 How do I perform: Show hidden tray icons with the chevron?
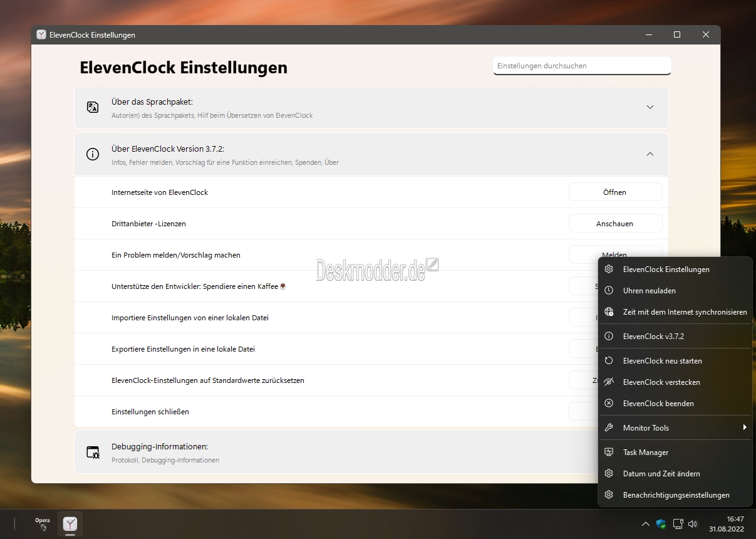[x=646, y=524]
